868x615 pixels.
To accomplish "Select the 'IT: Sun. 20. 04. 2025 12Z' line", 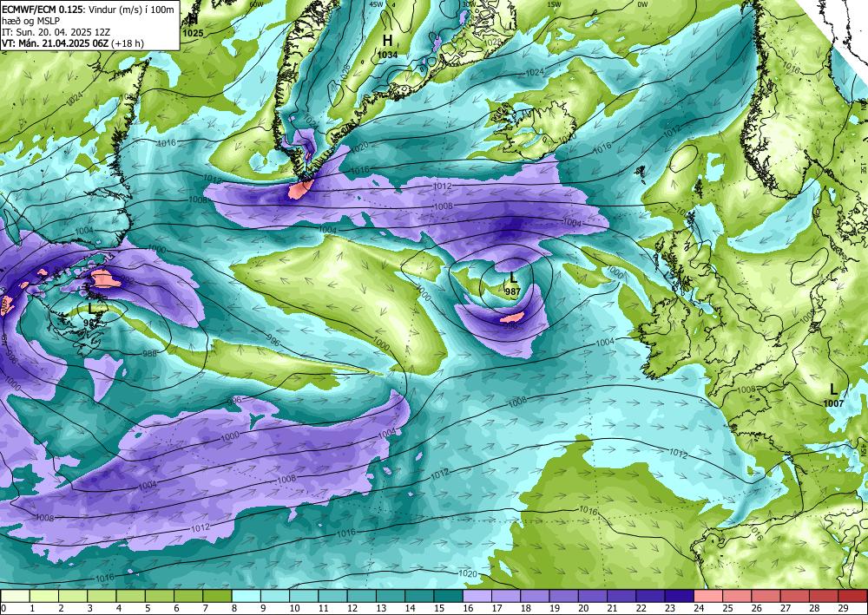I will coord(54,31).
